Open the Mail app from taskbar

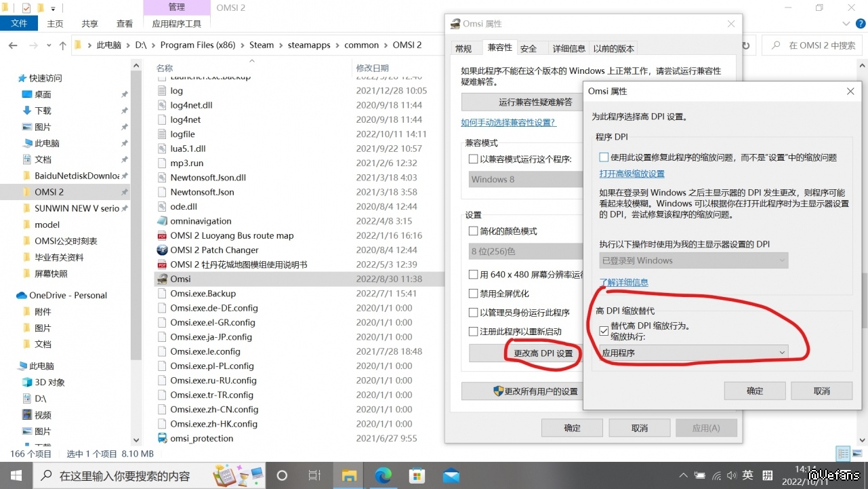(451, 475)
